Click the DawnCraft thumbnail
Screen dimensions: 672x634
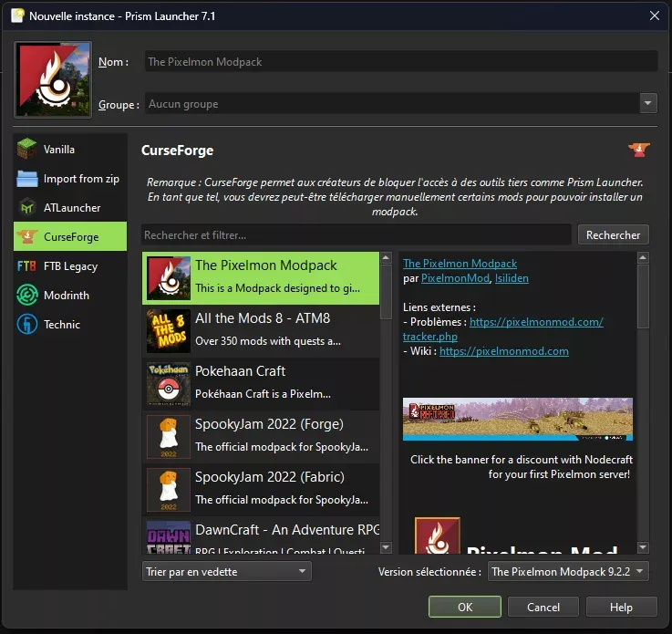(169, 537)
